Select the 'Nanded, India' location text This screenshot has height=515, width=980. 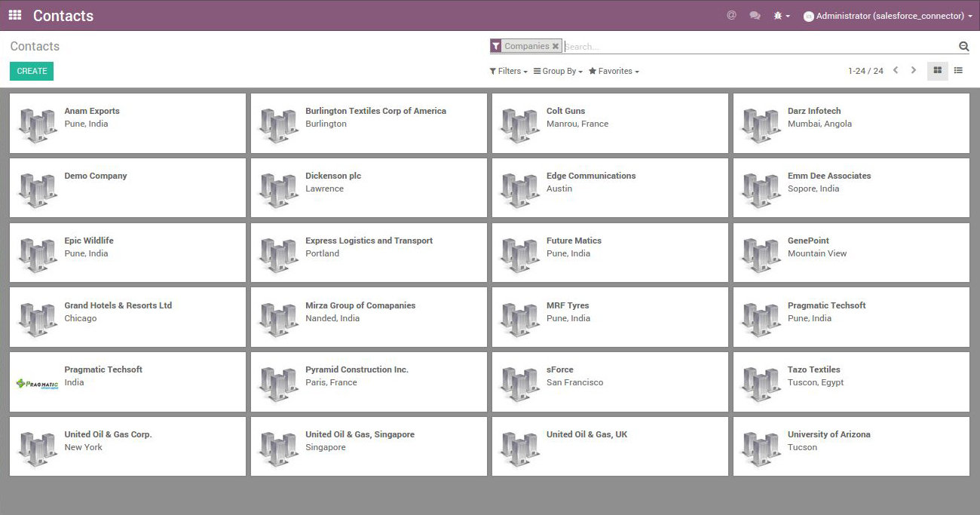point(332,318)
